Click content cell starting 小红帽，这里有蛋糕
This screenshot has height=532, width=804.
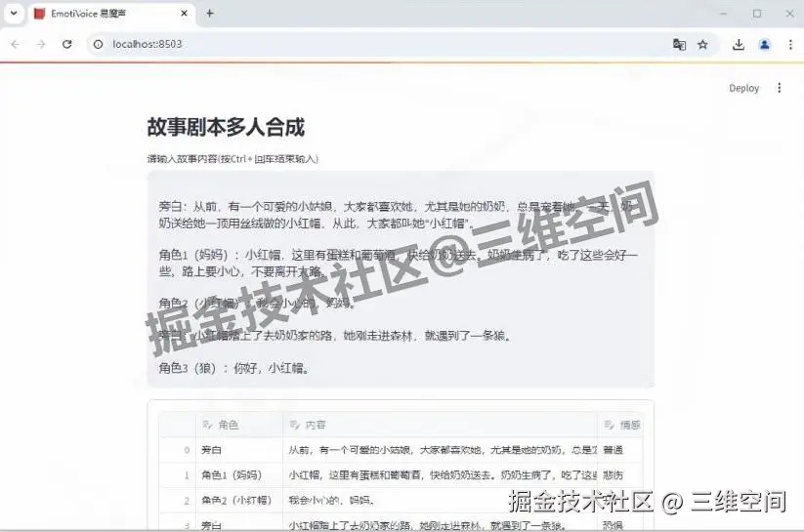pyautogui.click(x=440, y=475)
